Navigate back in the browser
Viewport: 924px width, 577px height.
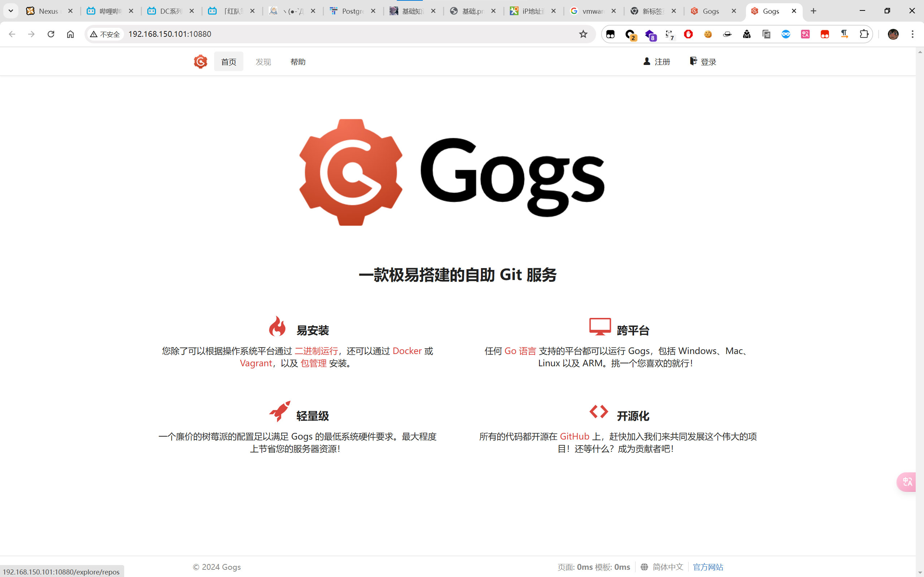pyautogui.click(x=12, y=34)
